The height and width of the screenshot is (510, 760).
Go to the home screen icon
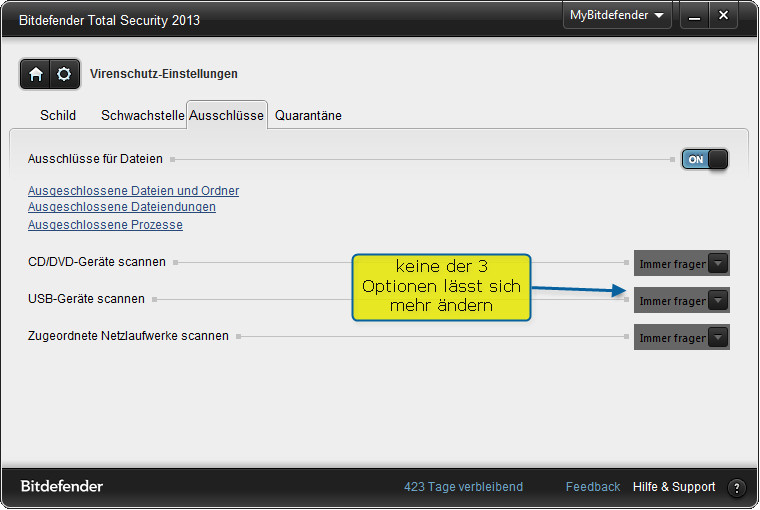[x=35, y=74]
